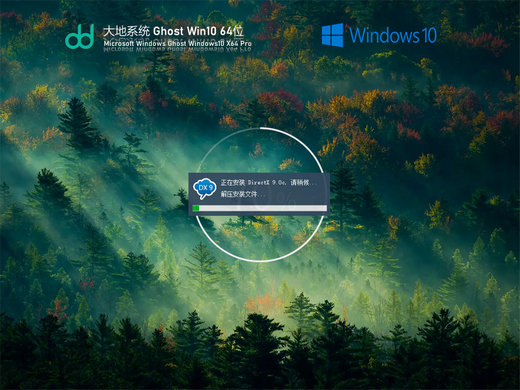This screenshot has width=520, height=390.
Task: Click the DX 9 cloud icon
Action: [x=205, y=188]
